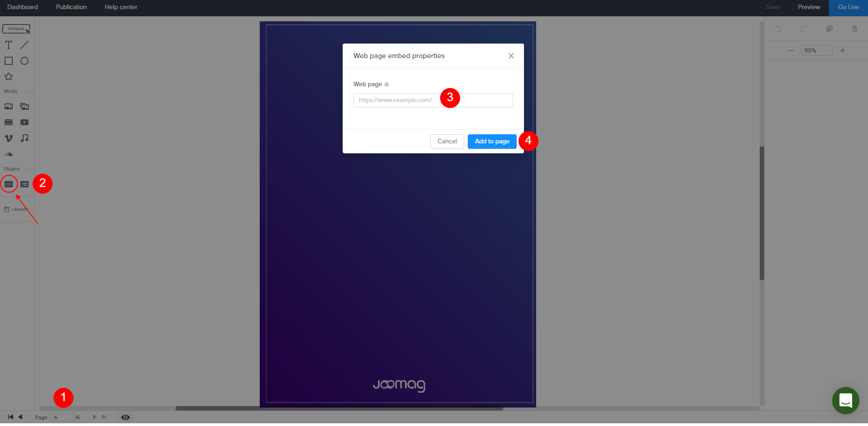
Task: Choose the Rectangle shape tool
Action: point(9,61)
